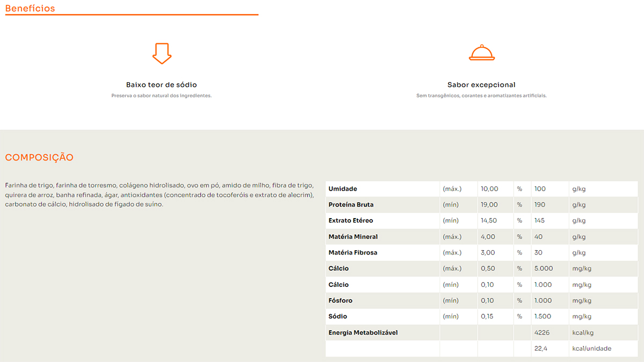Select the Sódio row label

tap(338, 316)
